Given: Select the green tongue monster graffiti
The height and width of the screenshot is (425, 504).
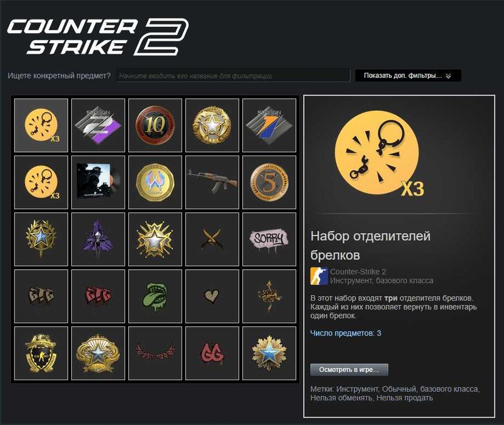Looking at the screenshot, I should click(x=155, y=296).
